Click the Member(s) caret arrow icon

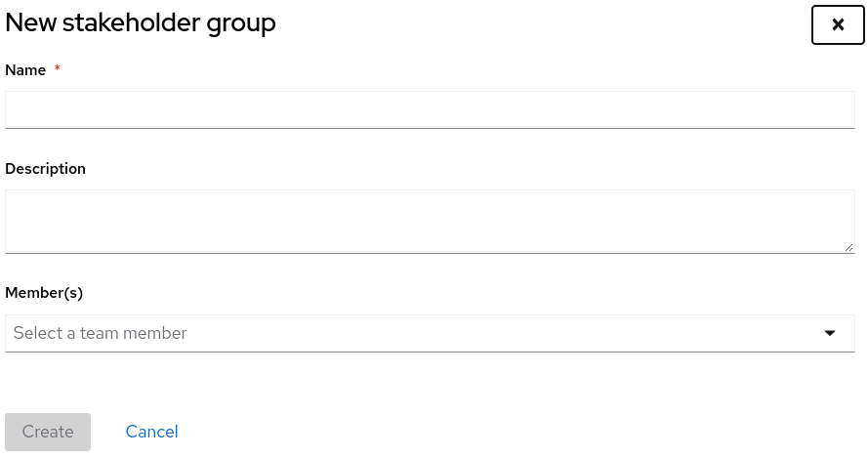[830, 333]
